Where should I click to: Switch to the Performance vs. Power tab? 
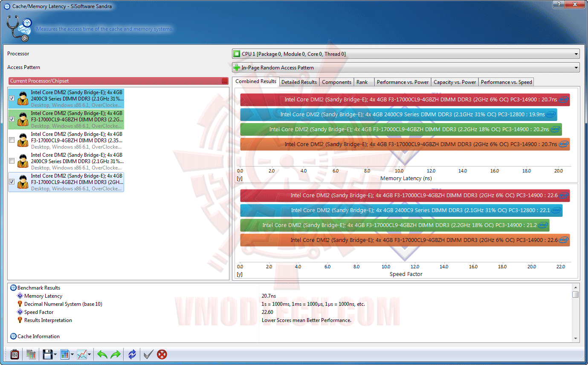403,82
